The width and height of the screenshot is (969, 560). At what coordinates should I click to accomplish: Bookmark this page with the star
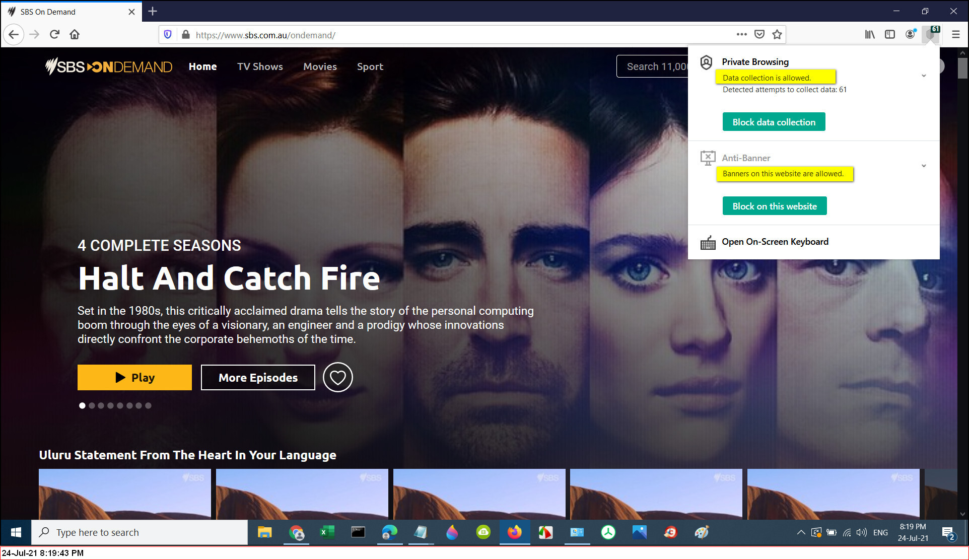pos(777,34)
